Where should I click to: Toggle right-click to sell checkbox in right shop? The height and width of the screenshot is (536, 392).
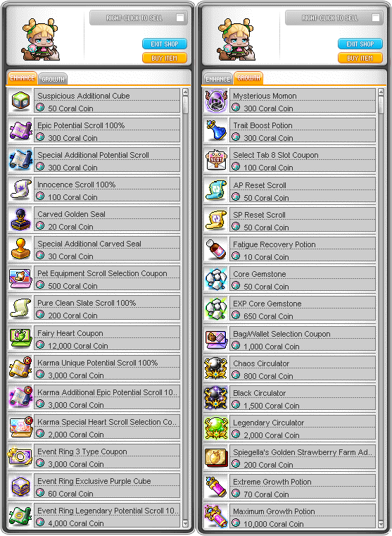376,18
